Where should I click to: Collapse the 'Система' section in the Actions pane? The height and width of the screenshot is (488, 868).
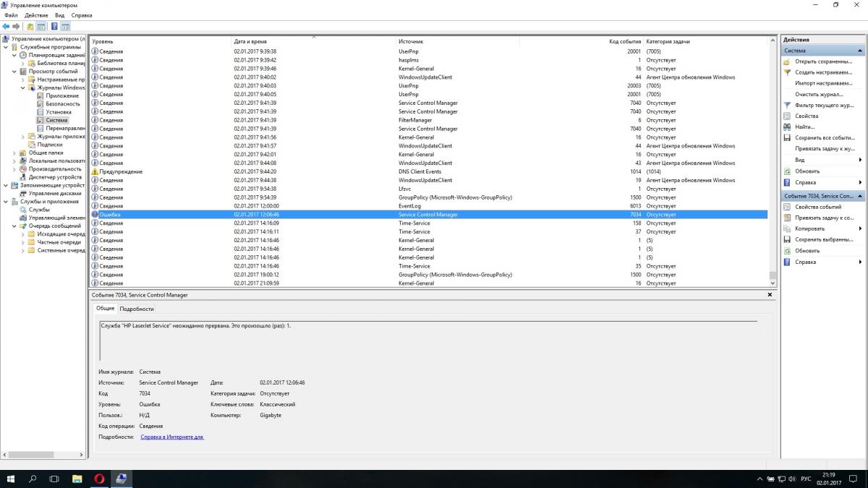point(860,51)
